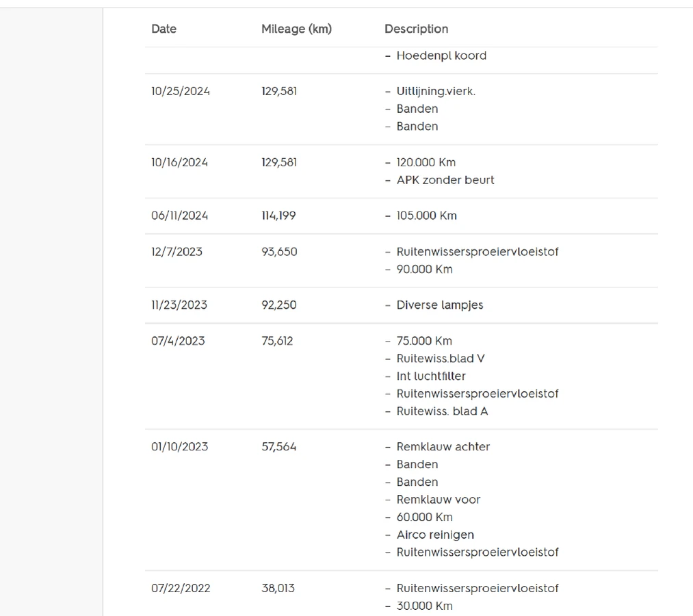Viewport: 693px width, 616px height.
Task: Click the "Airco reinigen" service item
Action: (435, 535)
